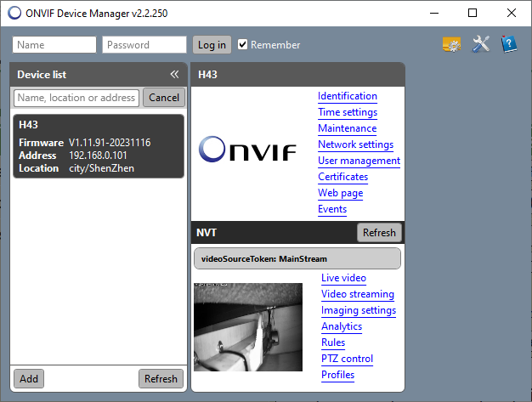Image resolution: width=532 pixels, height=402 pixels.
Task: Open the Profiles link
Action: pyautogui.click(x=338, y=375)
